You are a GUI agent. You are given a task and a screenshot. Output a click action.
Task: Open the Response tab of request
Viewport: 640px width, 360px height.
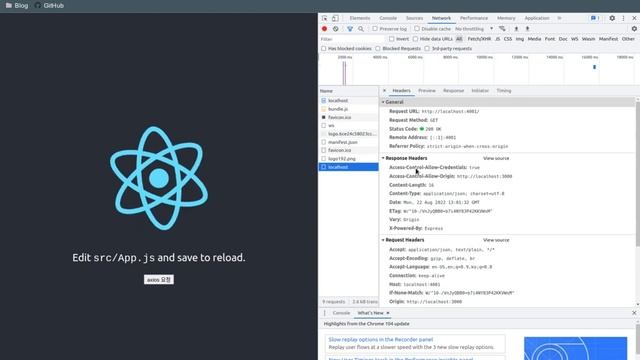pos(453,91)
